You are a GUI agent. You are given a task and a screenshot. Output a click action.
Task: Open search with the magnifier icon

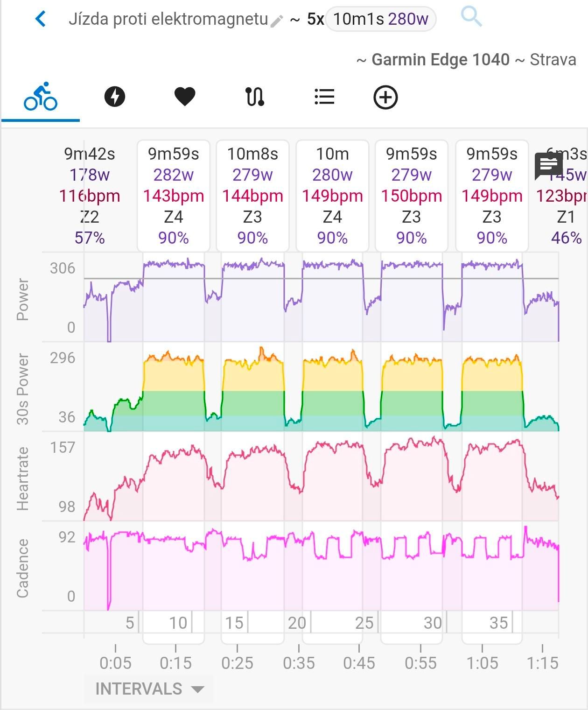tap(471, 17)
